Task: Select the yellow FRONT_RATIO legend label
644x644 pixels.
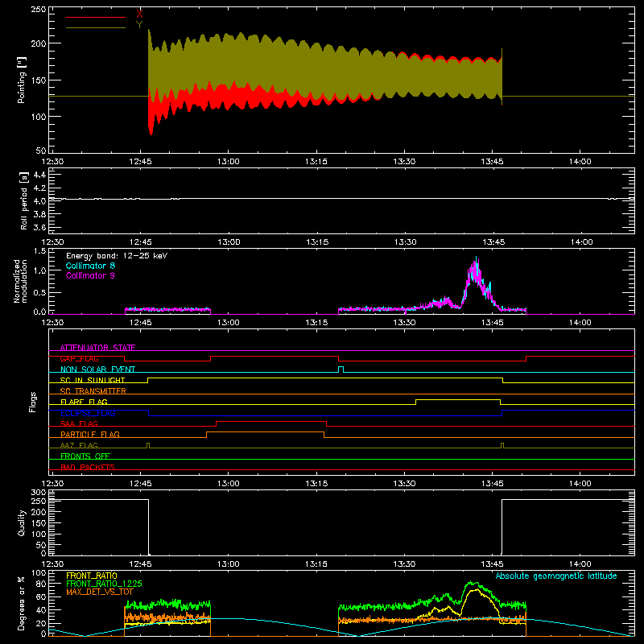Action: click(x=92, y=576)
